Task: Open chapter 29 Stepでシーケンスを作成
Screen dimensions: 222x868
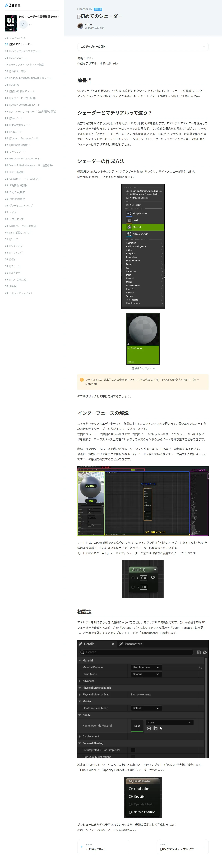Action: [20, 226]
